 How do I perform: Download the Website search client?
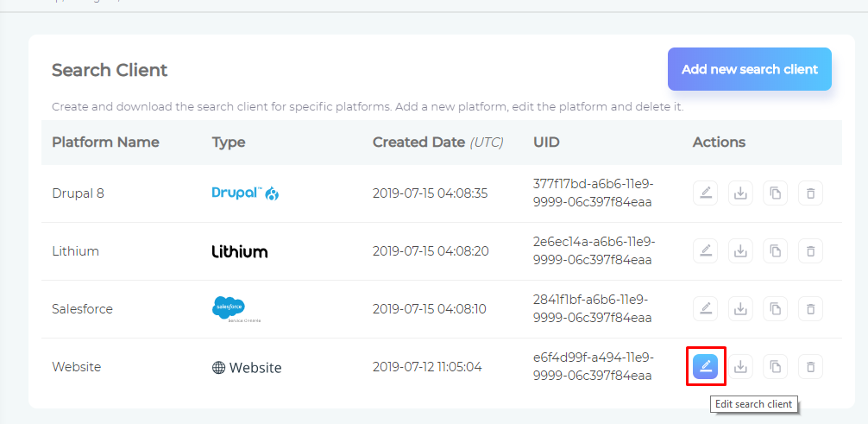[x=740, y=367]
